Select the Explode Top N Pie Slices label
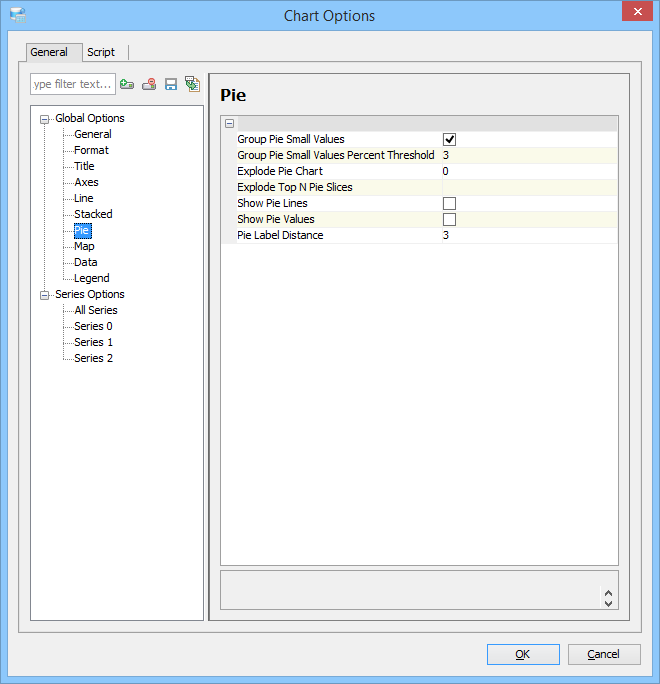 295,188
